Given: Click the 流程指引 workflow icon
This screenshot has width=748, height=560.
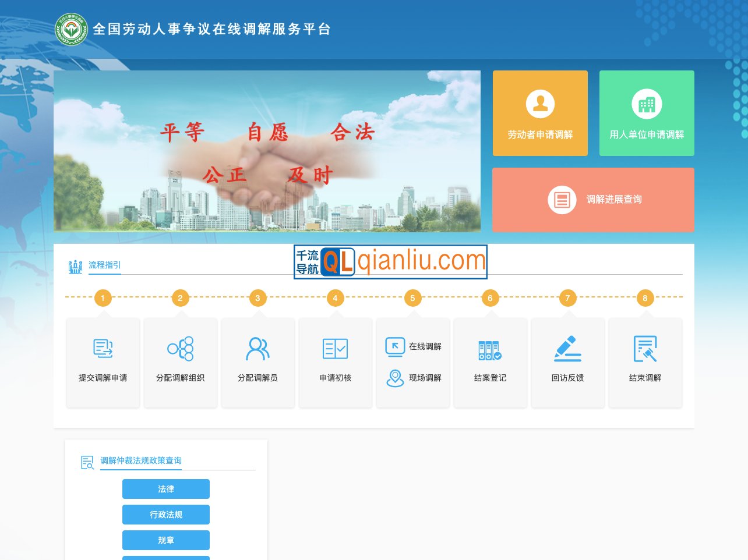Looking at the screenshot, I should [x=75, y=265].
